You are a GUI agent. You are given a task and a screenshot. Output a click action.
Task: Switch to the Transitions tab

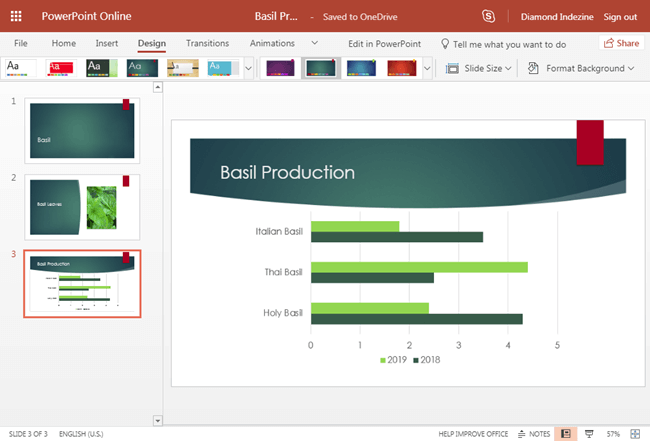[207, 44]
